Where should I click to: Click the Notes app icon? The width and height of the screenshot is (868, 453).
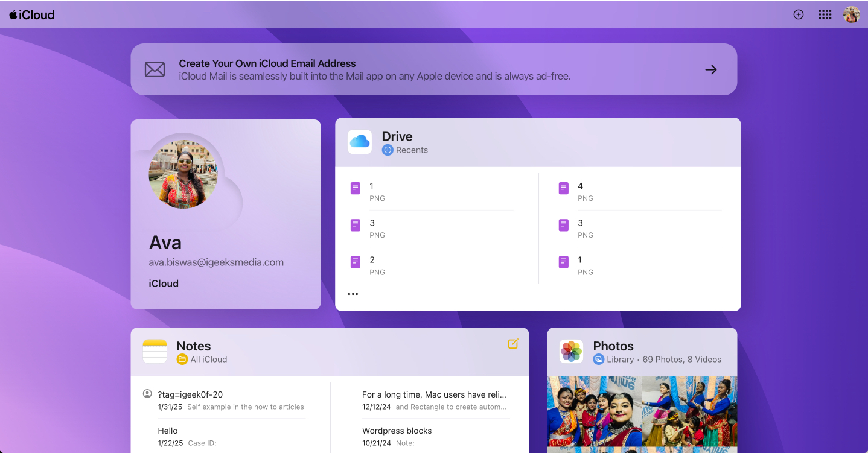(155, 351)
